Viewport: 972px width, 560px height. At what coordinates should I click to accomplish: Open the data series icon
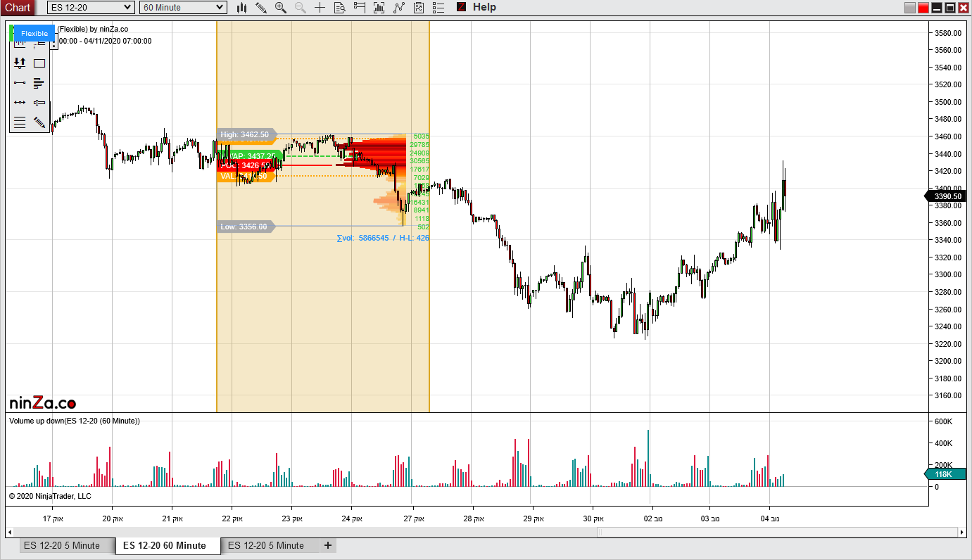(379, 8)
